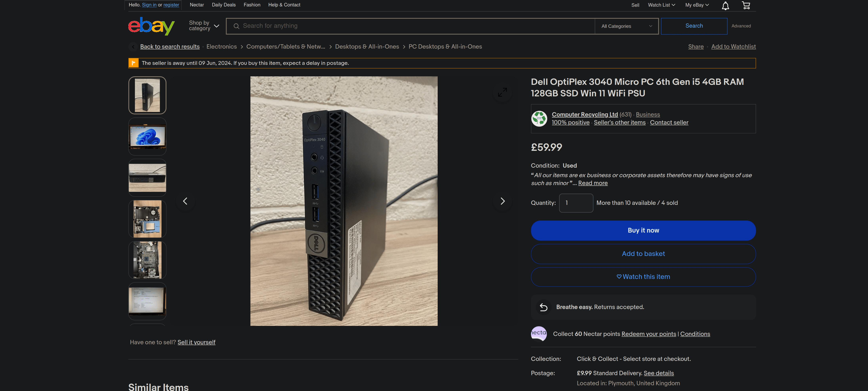Click the Share link

click(695, 47)
